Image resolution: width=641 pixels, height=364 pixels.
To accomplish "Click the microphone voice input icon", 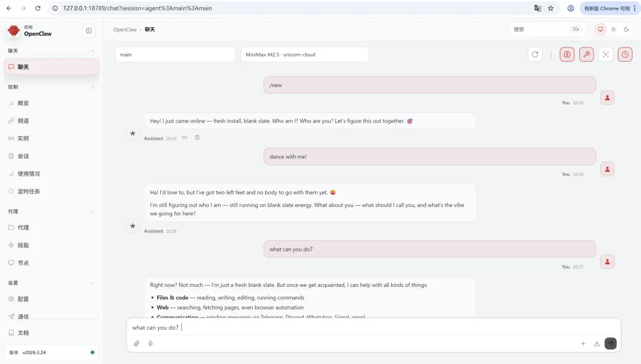I will coord(151,343).
